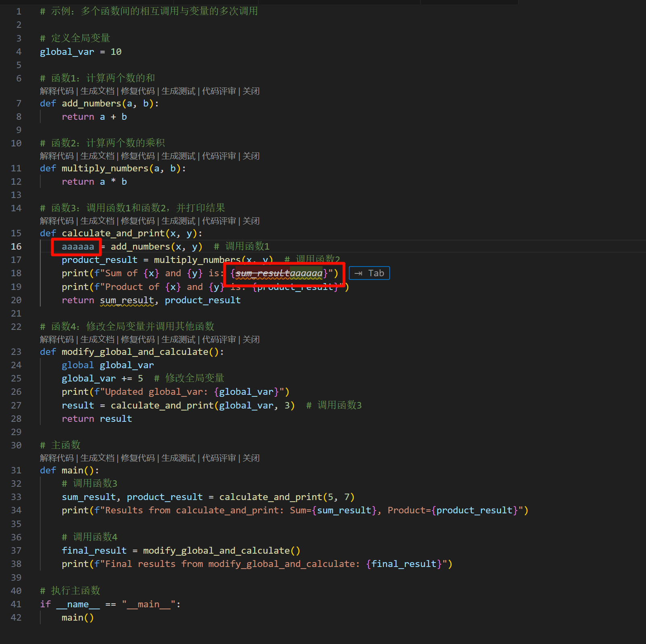Screen dimensions: 646x644
Task: Click 代码评审 above the multiply_numbers function
Action: point(219,156)
